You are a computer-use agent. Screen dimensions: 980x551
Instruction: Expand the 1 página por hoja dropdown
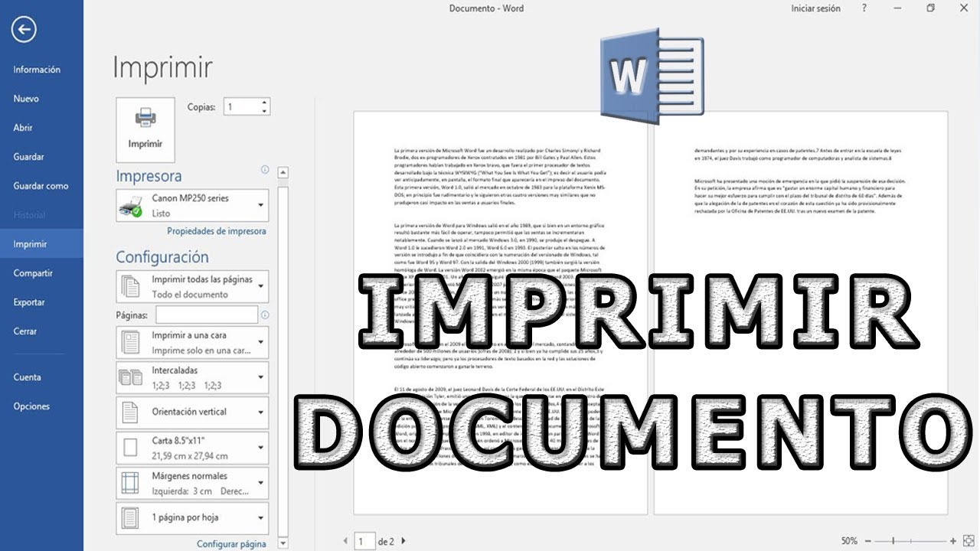192,518
